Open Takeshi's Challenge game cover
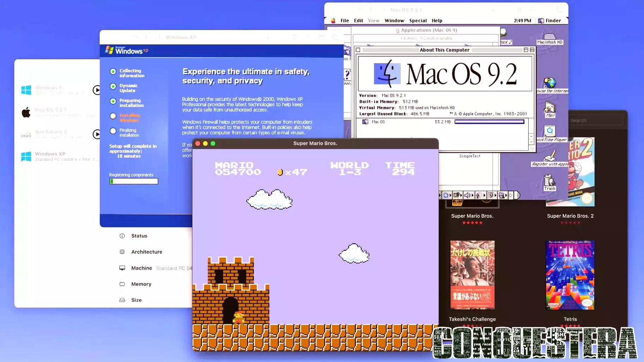The image size is (644, 362). tap(472, 275)
